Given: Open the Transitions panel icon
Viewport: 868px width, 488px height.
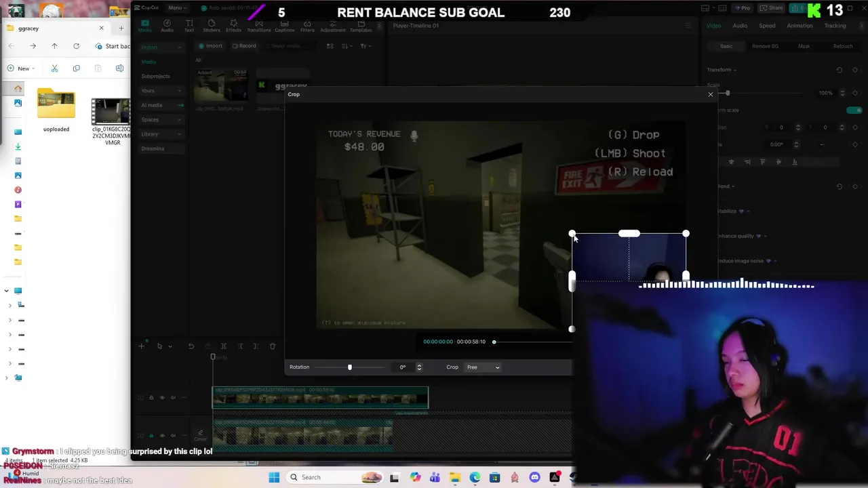Looking at the screenshot, I should [x=258, y=26].
